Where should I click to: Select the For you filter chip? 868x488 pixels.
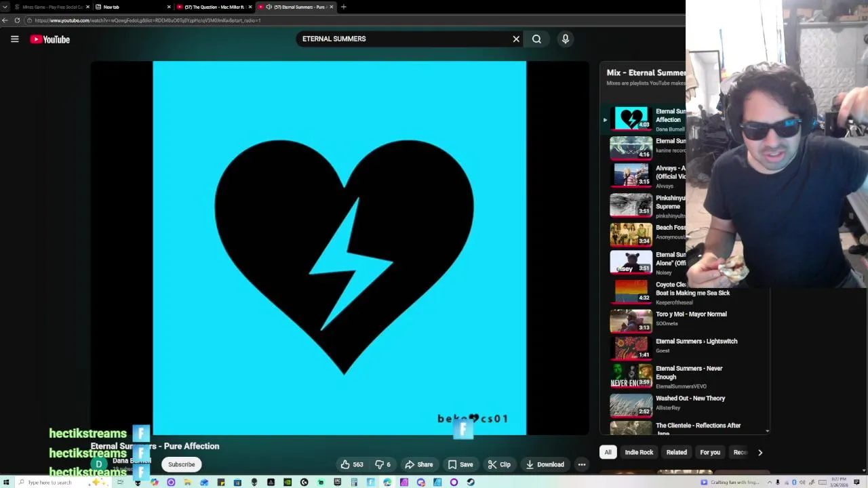[710, 452]
